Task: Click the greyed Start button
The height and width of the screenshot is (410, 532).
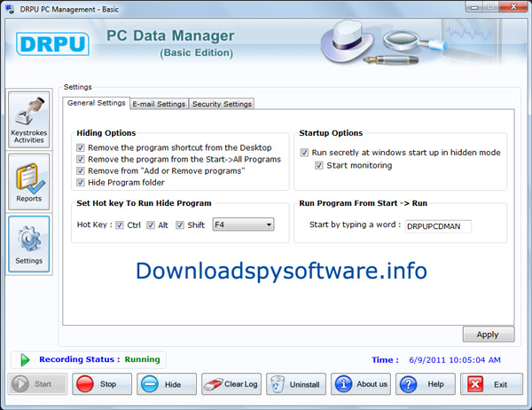Action: 37,384
